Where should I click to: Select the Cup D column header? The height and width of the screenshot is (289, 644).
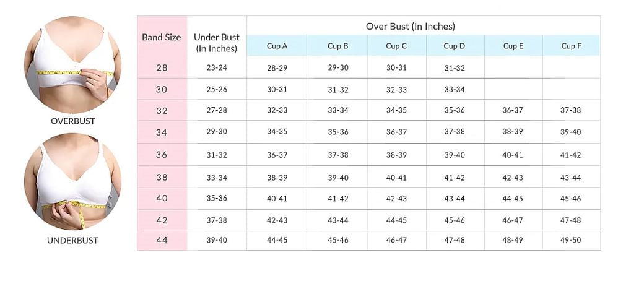coord(455,46)
